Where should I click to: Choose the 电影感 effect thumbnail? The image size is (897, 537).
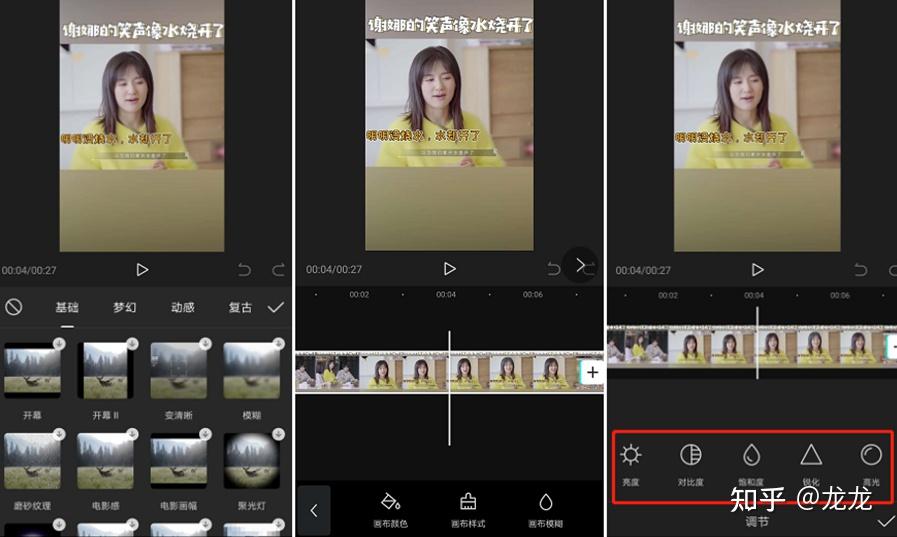105,461
